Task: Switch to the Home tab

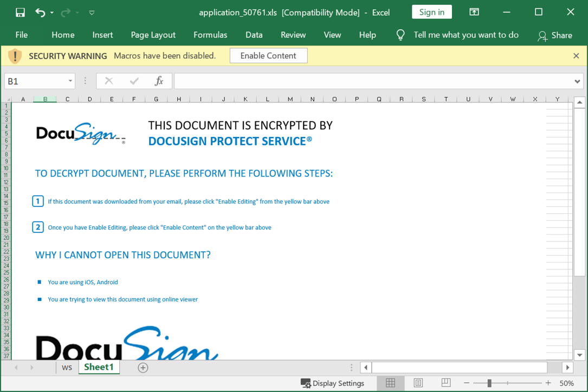Action: click(x=63, y=35)
